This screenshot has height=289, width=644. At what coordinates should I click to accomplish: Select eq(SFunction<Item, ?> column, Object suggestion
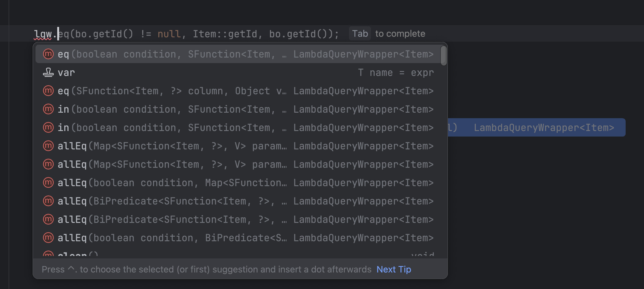238,91
